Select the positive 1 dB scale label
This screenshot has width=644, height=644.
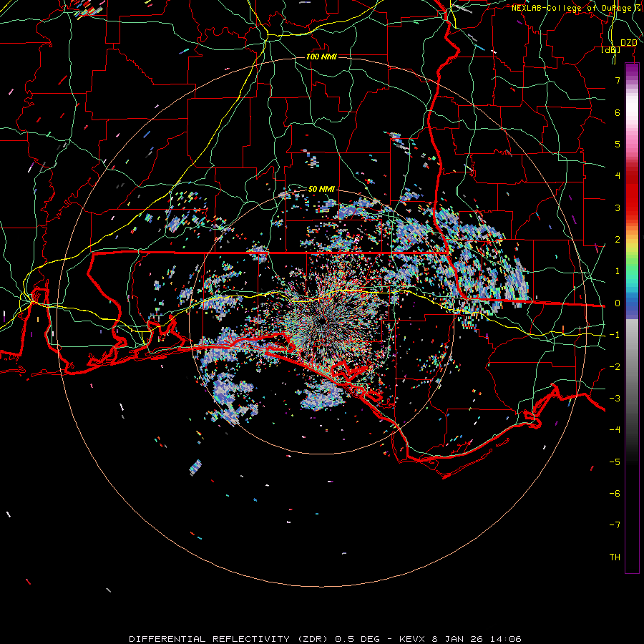tap(618, 271)
